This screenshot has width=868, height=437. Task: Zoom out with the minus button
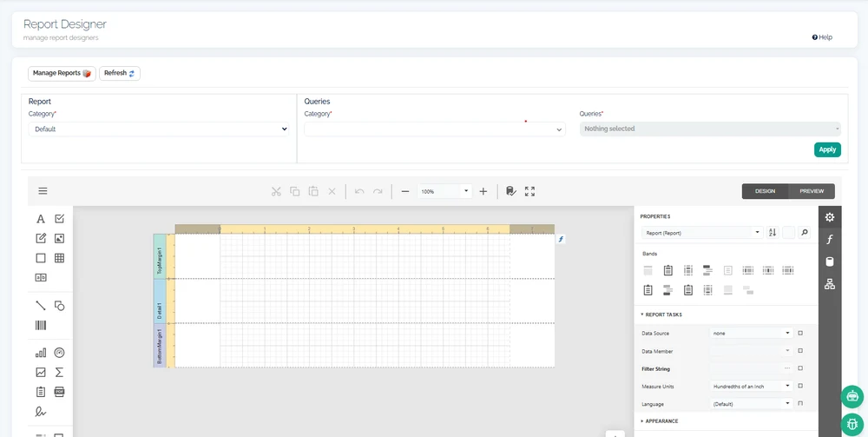click(x=405, y=191)
